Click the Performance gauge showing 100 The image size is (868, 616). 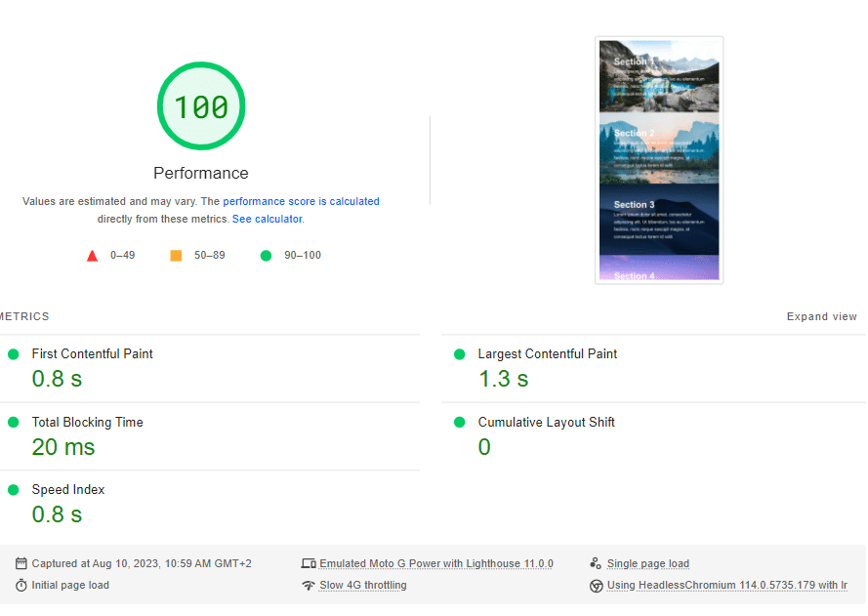[x=201, y=106]
